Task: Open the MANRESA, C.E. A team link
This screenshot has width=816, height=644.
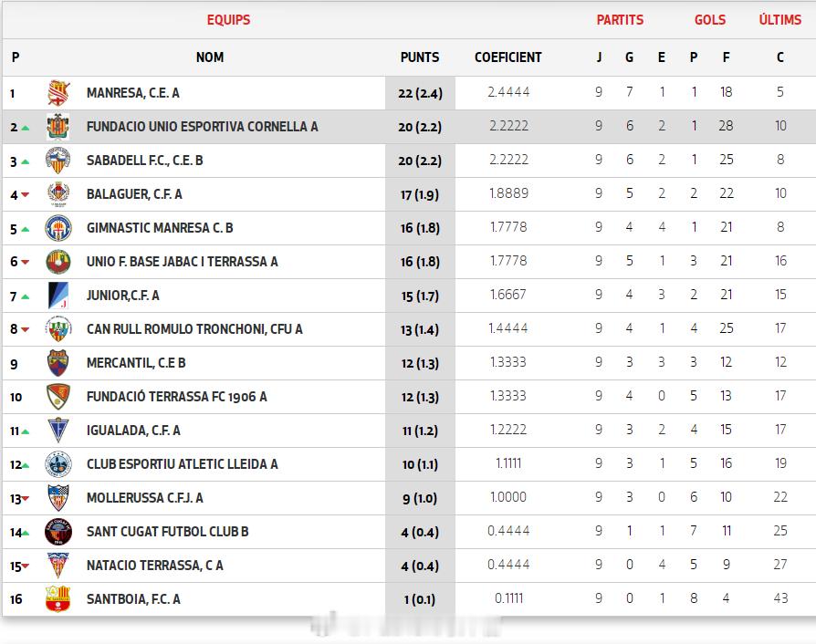Action: coord(132,93)
